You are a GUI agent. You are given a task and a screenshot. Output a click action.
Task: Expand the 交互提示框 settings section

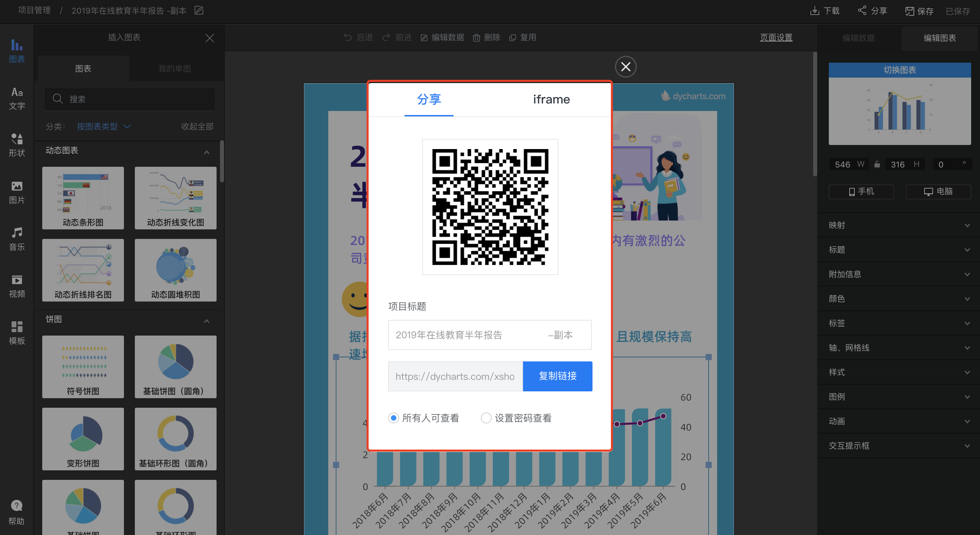click(899, 445)
